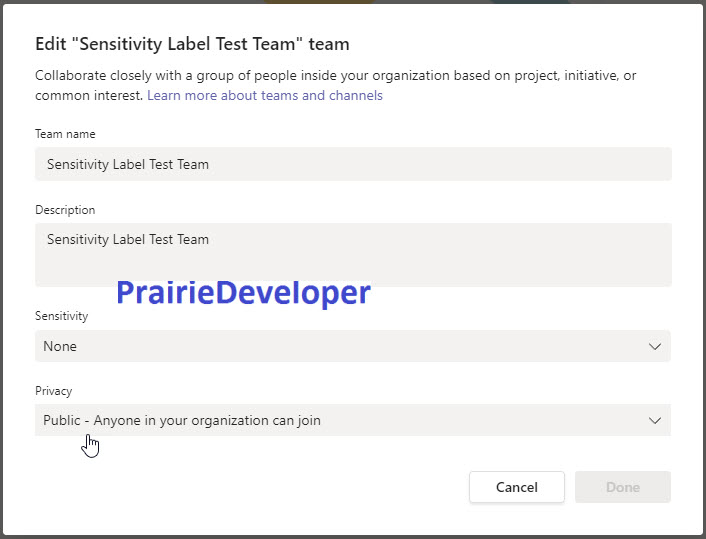
Task: Click the PrairieDeveloper watermark text
Action: 244,293
